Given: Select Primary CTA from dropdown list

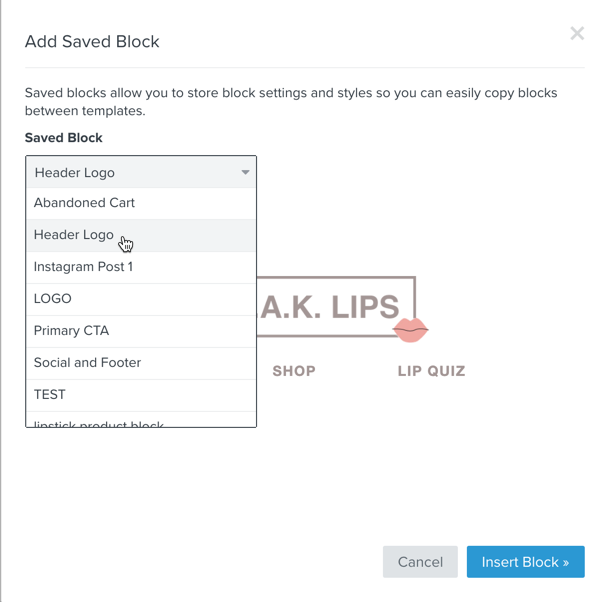Looking at the screenshot, I should tap(141, 331).
